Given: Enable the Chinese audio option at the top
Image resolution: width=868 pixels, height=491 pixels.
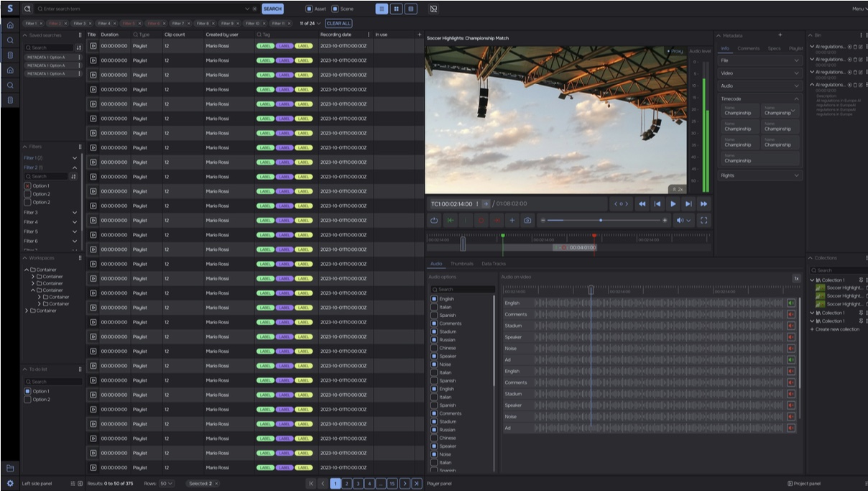Looking at the screenshot, I should (434, 348).
